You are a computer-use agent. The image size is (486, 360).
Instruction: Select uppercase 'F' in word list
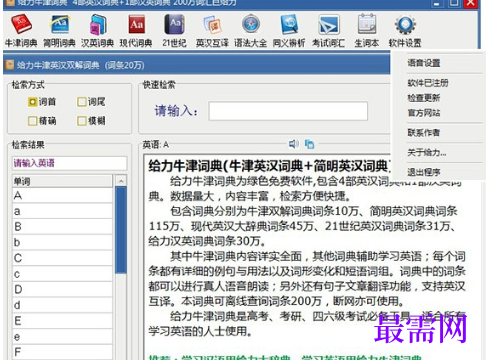coord(62,352)
